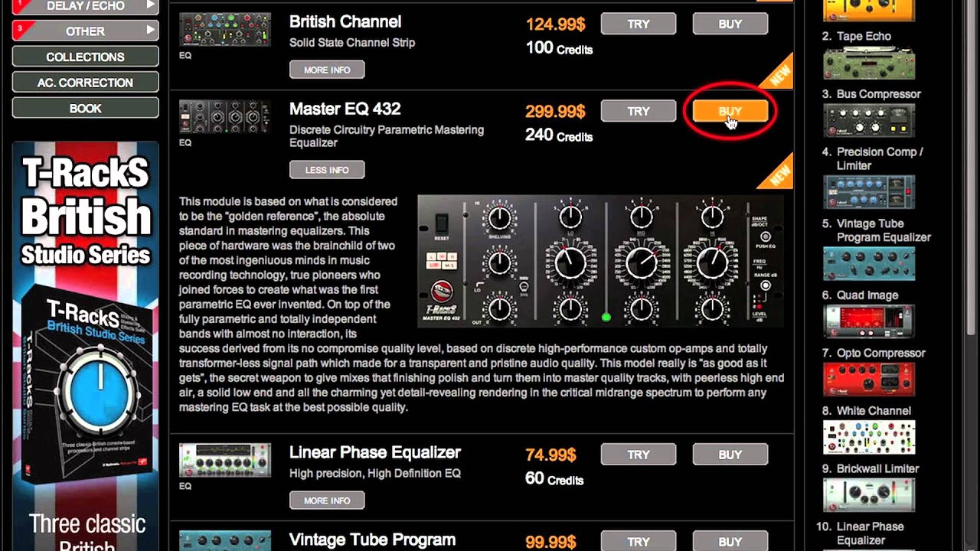Open the Vintage Tube Program product thumbnail
The image size is (980, 551).
point(224,541)
